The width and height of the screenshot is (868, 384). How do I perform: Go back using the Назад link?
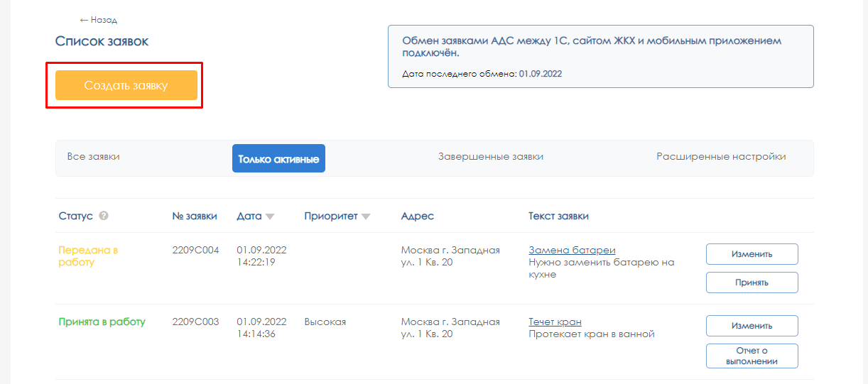click(x=98, y=20)
